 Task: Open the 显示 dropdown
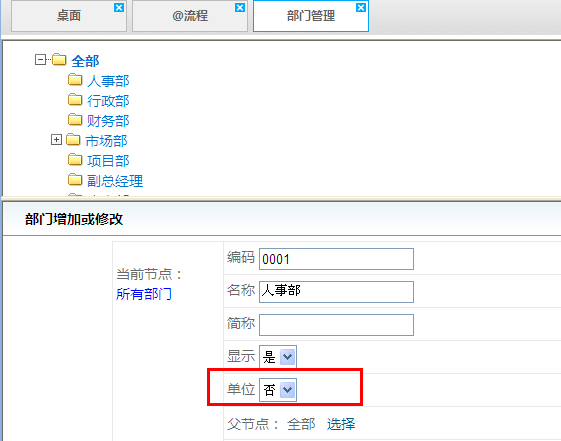(x=278, y=357)
